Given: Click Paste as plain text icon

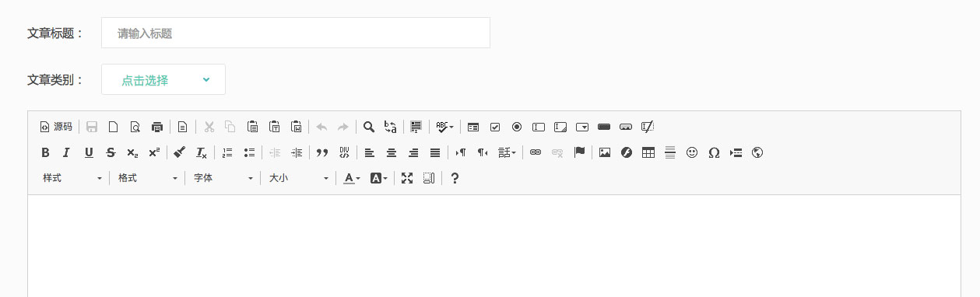Looking at the screenshot, I should pyautogui.click(x=274, y=127).
